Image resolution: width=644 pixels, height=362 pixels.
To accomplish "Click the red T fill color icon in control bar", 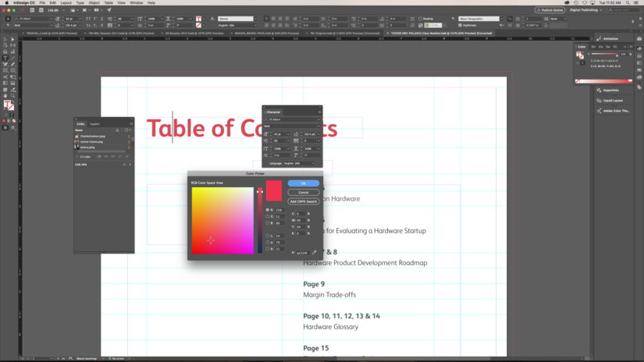I will (x=199, y=19).
